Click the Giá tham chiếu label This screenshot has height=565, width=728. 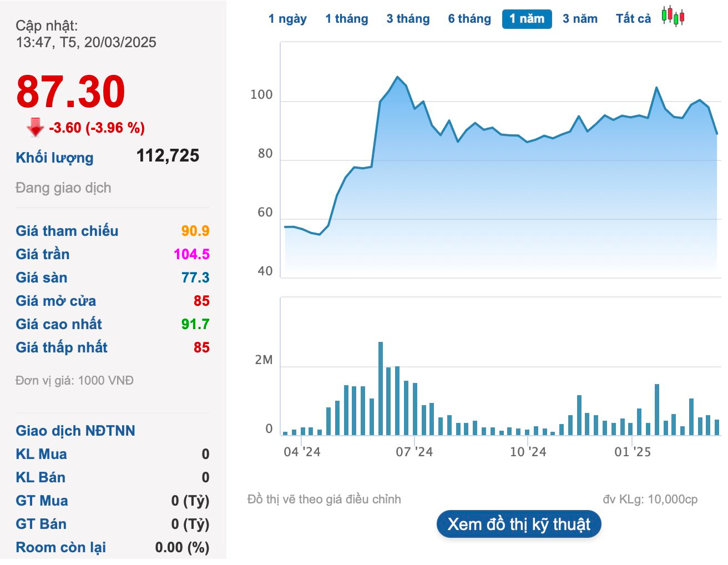[x=67, y=231]
